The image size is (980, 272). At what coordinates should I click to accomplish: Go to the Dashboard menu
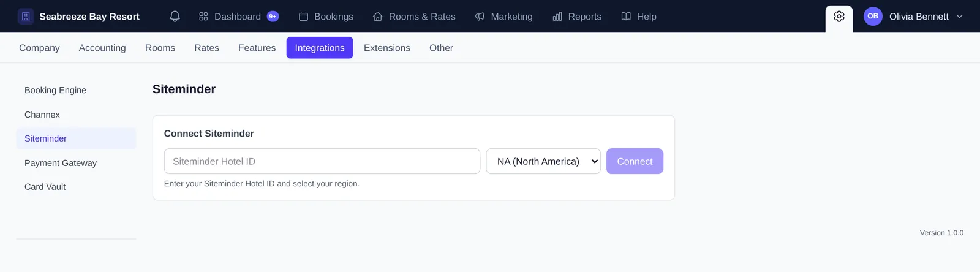(239, 17)
